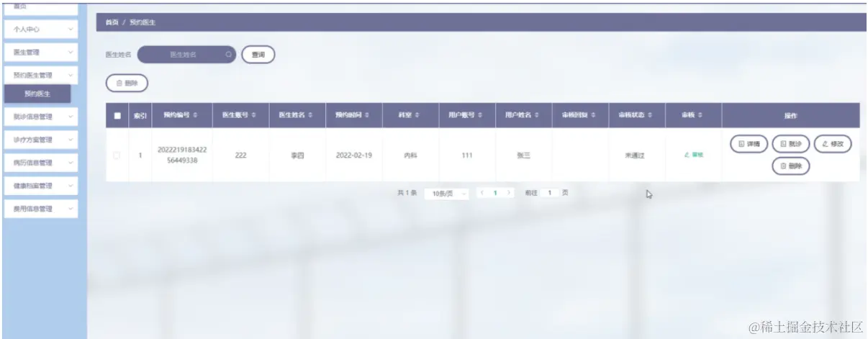868x339 pixels.
Task: Sort by 预约时间 column arrows
Action: click(367, 115)
